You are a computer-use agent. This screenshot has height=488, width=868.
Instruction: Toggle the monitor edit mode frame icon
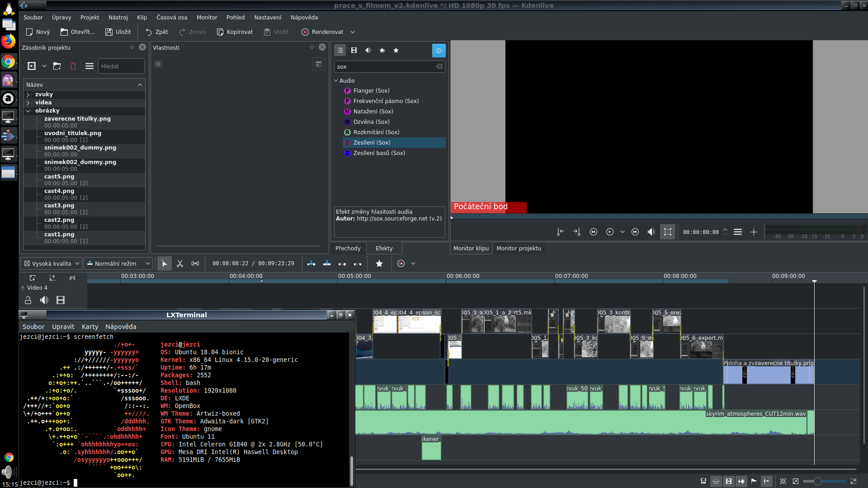(668, 232)
